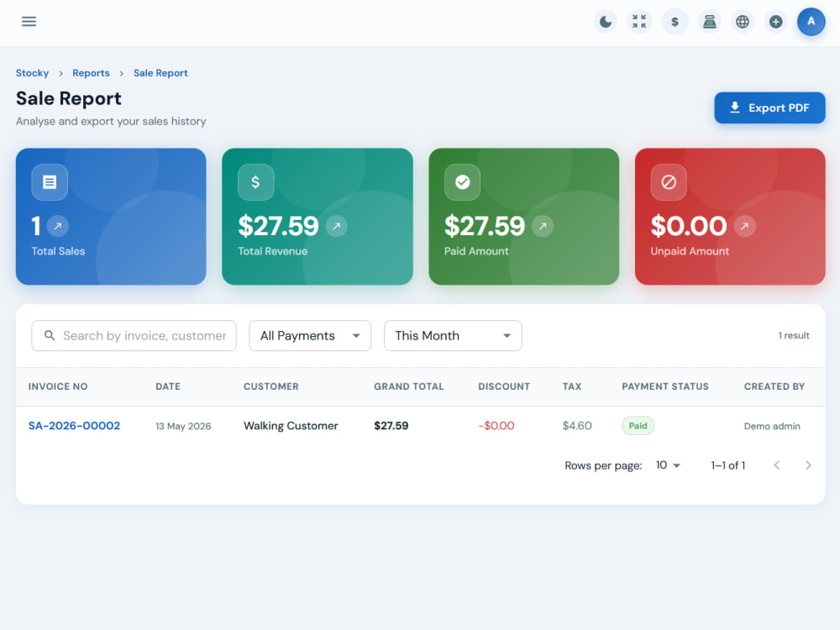Sort by Grand Total column header
Viewport: 840px width, 630px height.
tap(409, 386)
